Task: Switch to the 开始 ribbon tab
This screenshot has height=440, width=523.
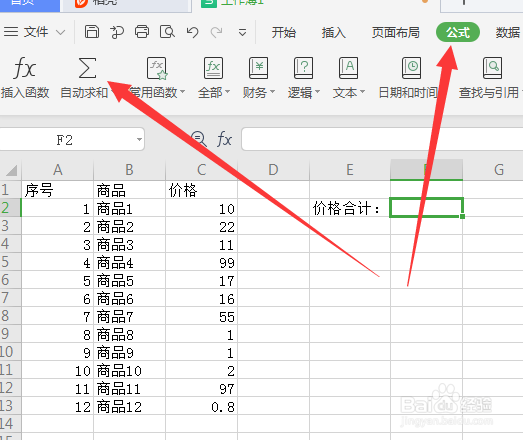Action: point(284,32)
